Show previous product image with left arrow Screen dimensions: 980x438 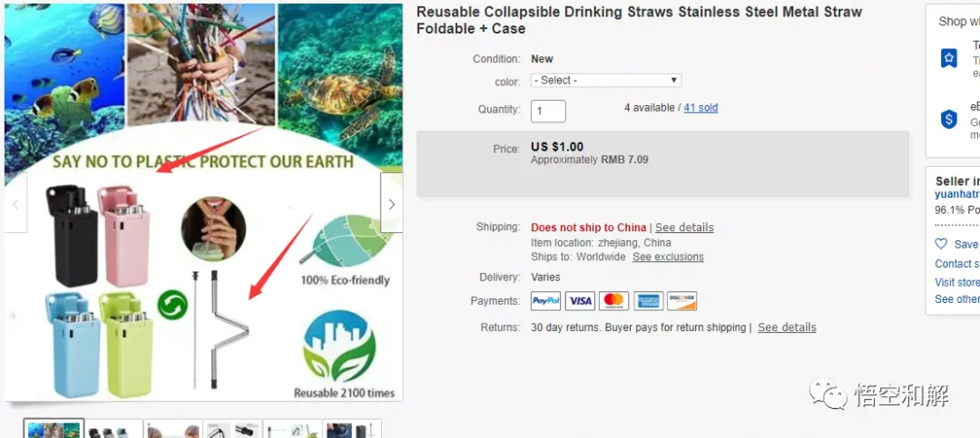15,203
